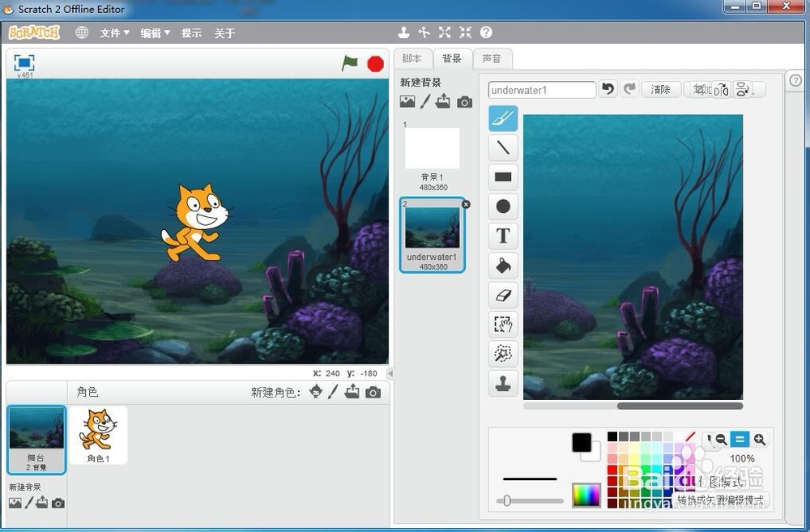Open the 编辑 menu
The width and height of the screenshot is (810, 532).
[x=155, y=33]
